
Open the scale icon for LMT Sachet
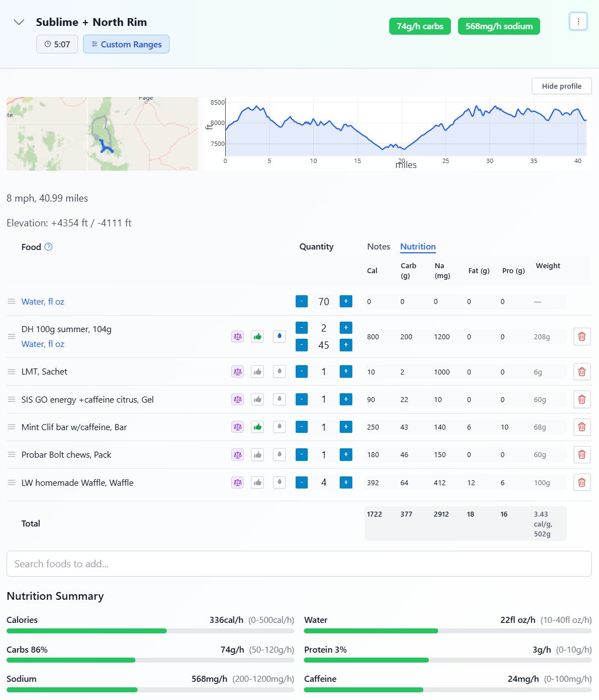(237, 371)
